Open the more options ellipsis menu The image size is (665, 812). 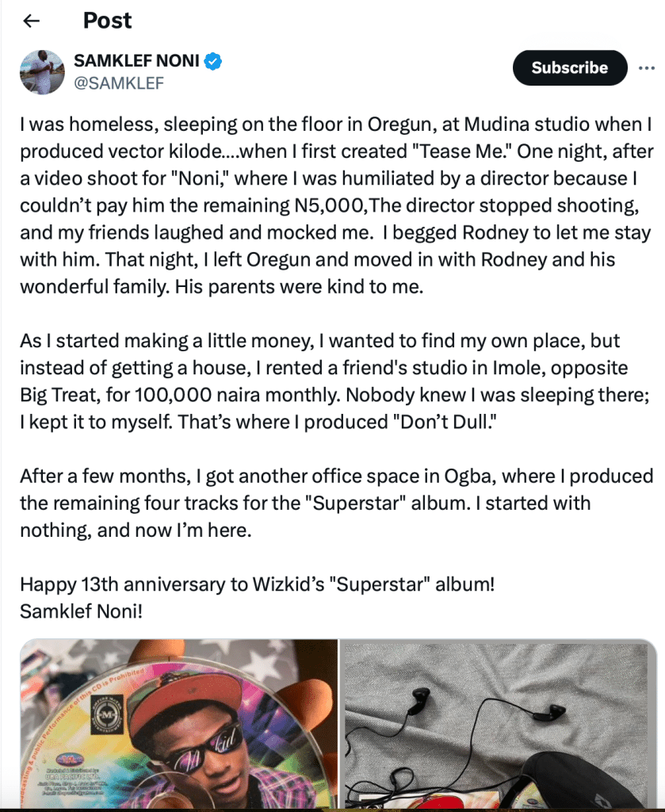click(647, 68)
